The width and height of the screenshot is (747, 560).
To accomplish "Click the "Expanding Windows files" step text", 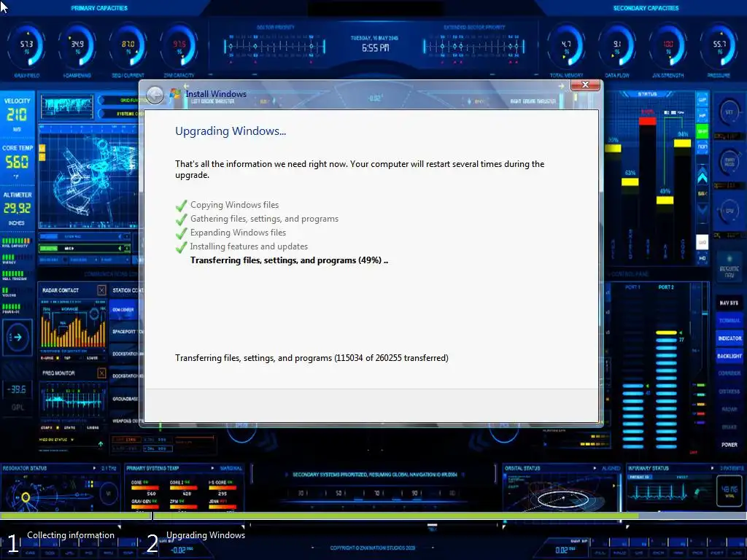I will 239,233.
